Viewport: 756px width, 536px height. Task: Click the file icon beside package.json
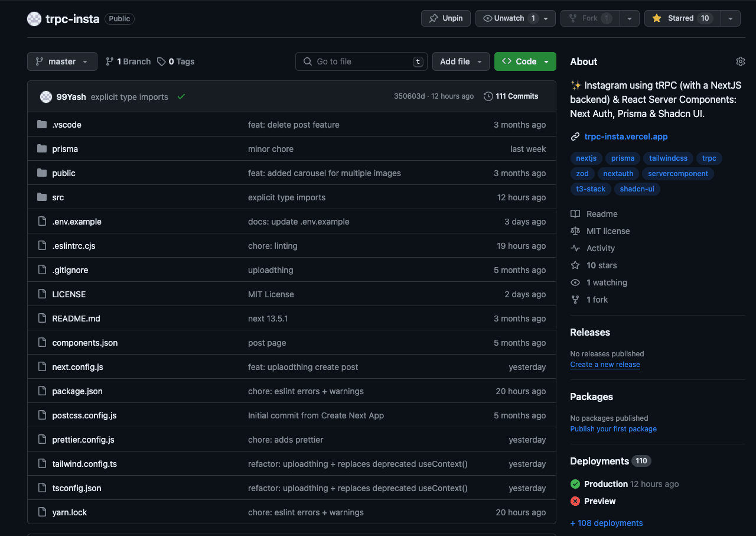[x=42, y=391]
